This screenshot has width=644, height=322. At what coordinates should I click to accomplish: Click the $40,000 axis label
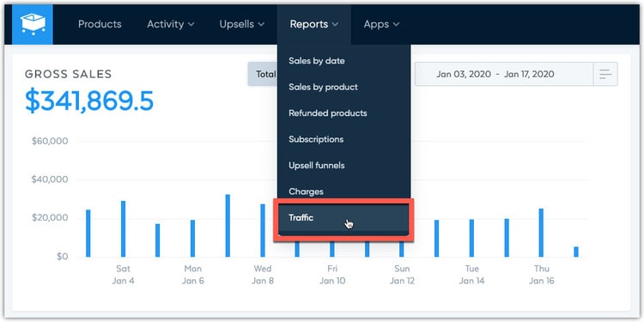50,180
